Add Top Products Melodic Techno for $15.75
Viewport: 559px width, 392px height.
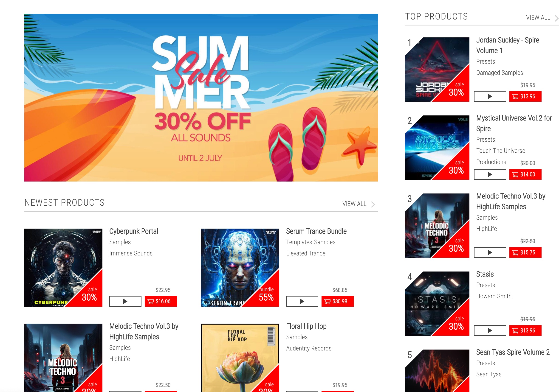point(525,252)
